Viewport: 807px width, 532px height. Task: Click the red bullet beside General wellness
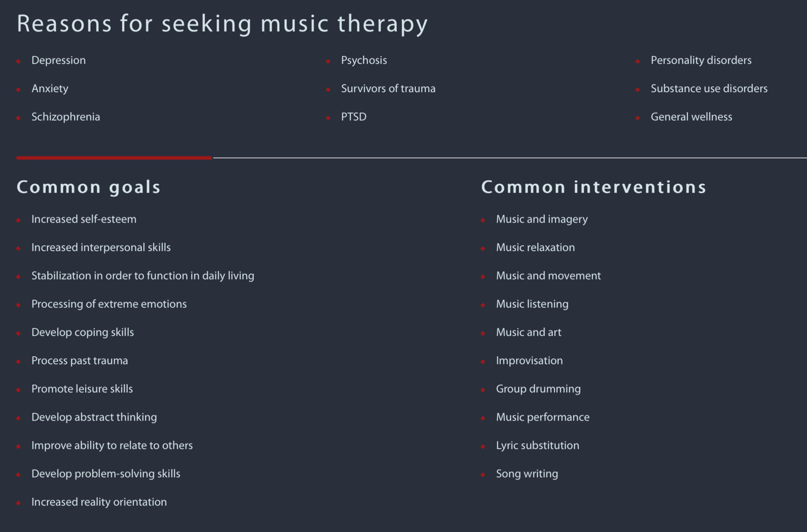coord(638,118)
